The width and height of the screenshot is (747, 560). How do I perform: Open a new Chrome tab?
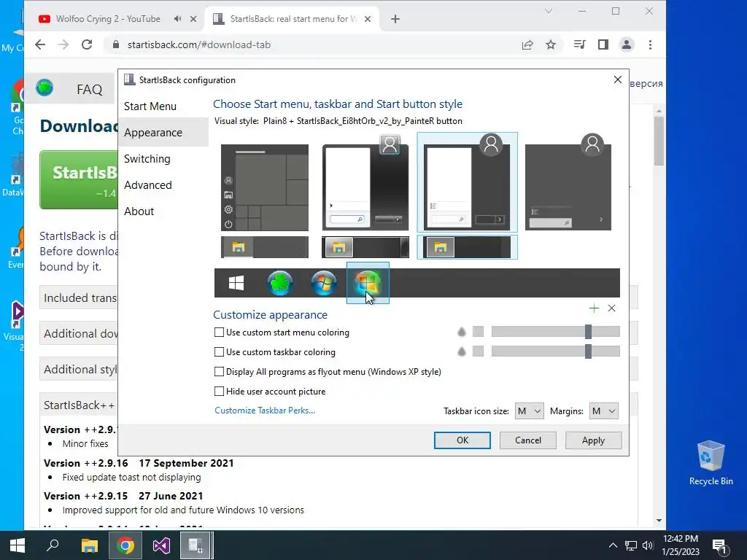pos(395,19)
